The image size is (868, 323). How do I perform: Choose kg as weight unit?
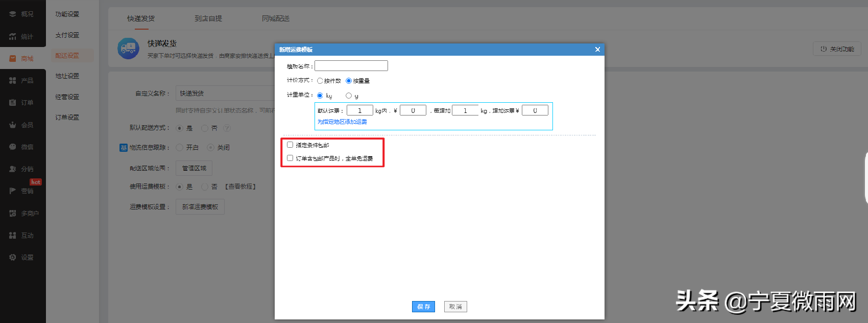[x=320, y=96]
